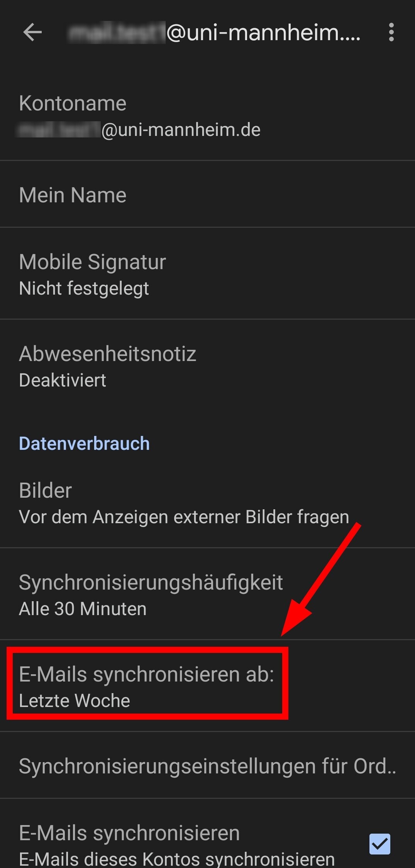Tap 'E-Mails dieses Kontos synchronisieren' description
This screenshot has width=415, height=868.
(177, 859)
